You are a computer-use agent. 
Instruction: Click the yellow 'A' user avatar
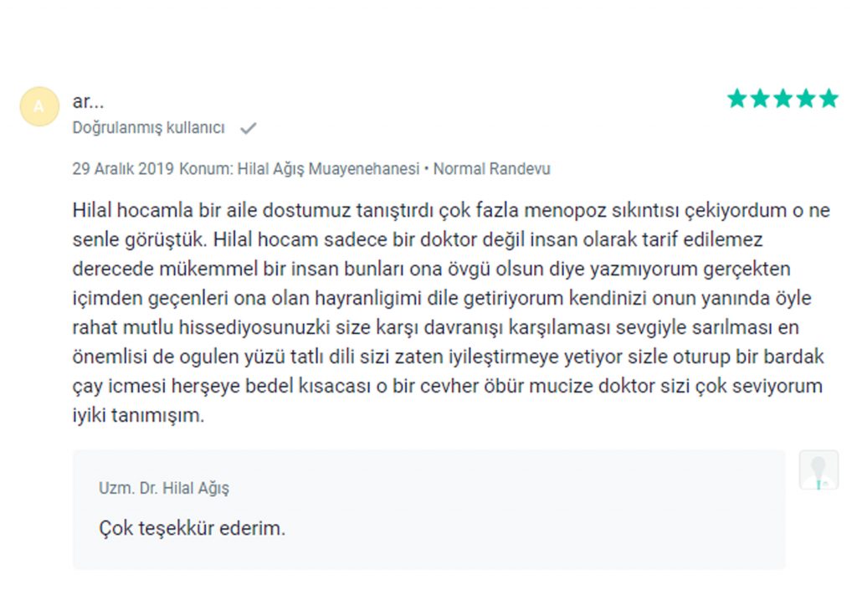click(x=39, y=106)
